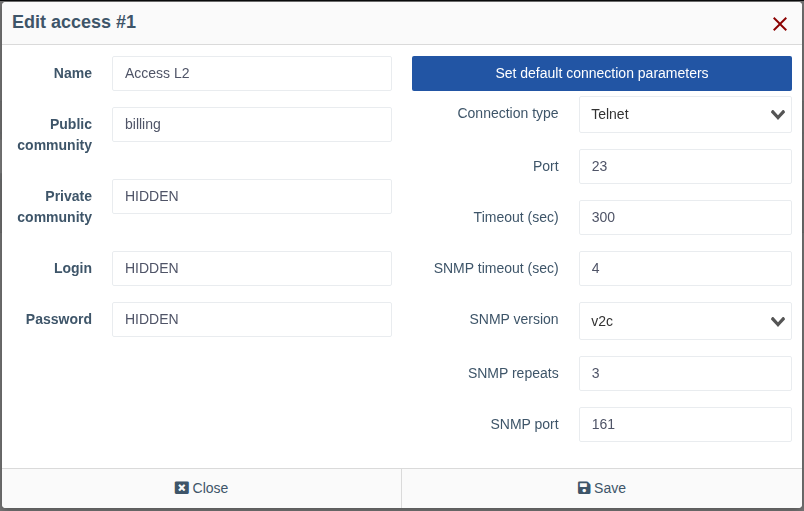Save the access settings

(602, 488)
